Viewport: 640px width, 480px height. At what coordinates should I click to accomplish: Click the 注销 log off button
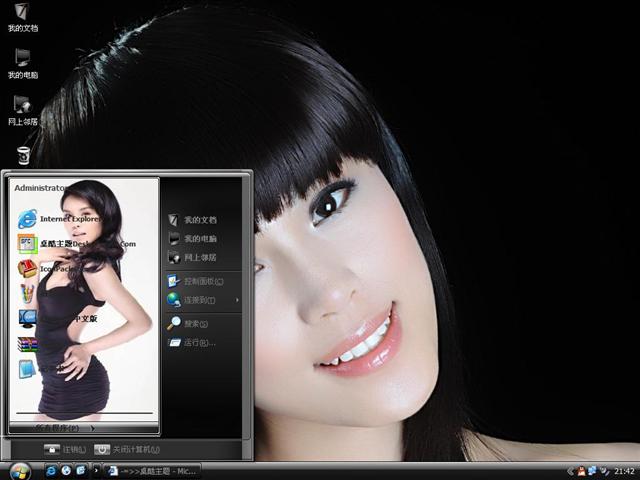point(65,449)
